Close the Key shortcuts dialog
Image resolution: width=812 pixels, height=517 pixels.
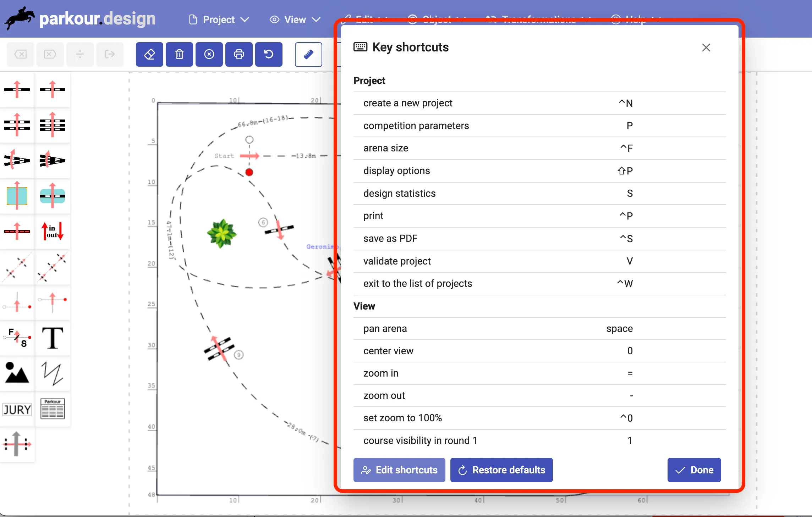point(706,48)
